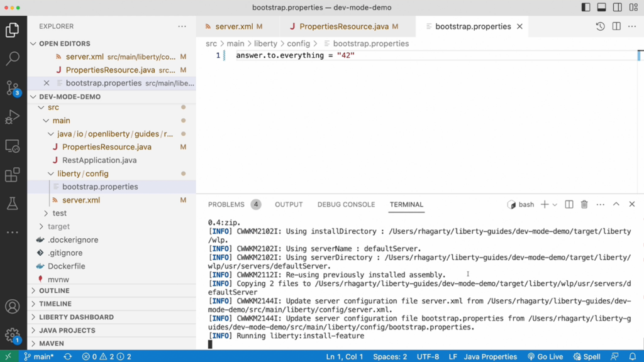644x362 pixels.
Task: Open the Source Control view showing 3 changes
Action: point(14,88)
